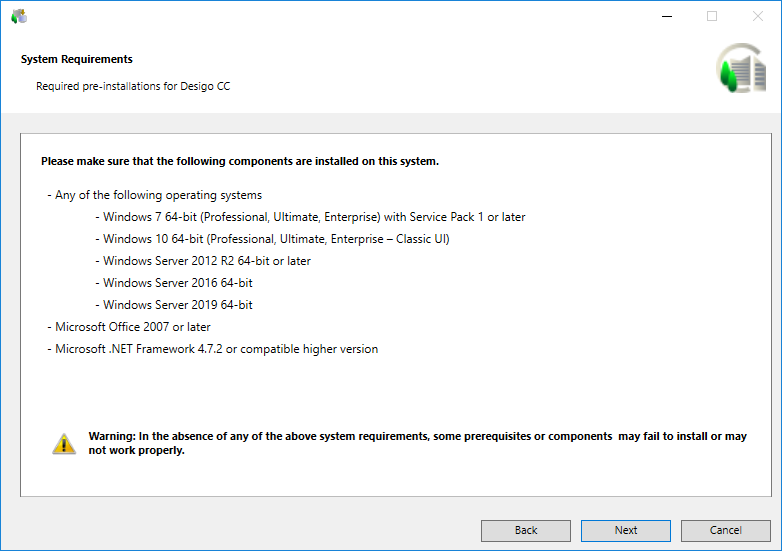Proceed by pressing the Next button
This screenshot has height=551, width=782.
626,530
